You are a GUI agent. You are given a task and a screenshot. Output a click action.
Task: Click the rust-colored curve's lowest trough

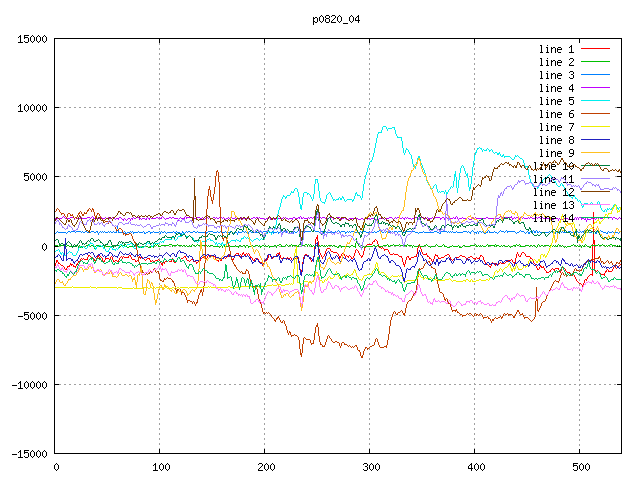click(362, 357)
